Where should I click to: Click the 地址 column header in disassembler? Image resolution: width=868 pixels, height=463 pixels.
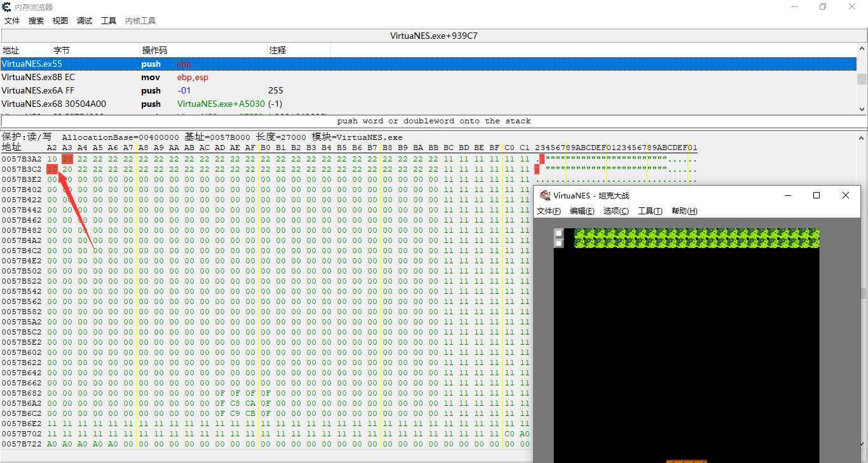click(x=25, y=50)
